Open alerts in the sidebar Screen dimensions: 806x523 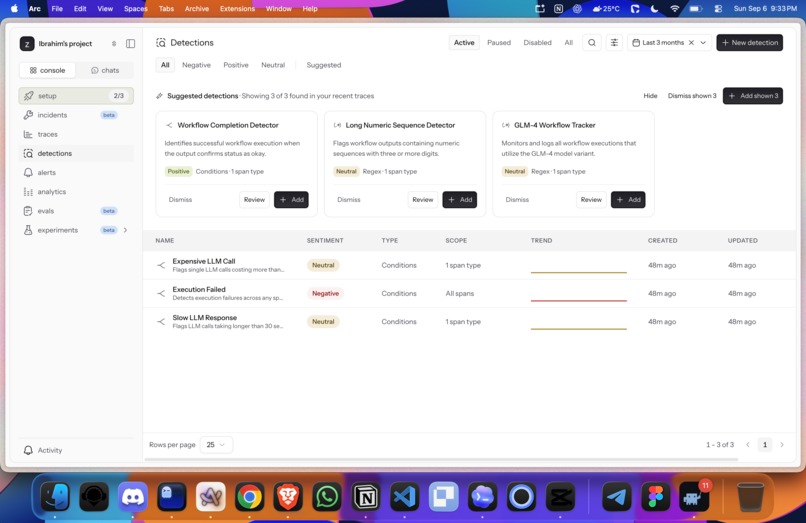(76, 173)
